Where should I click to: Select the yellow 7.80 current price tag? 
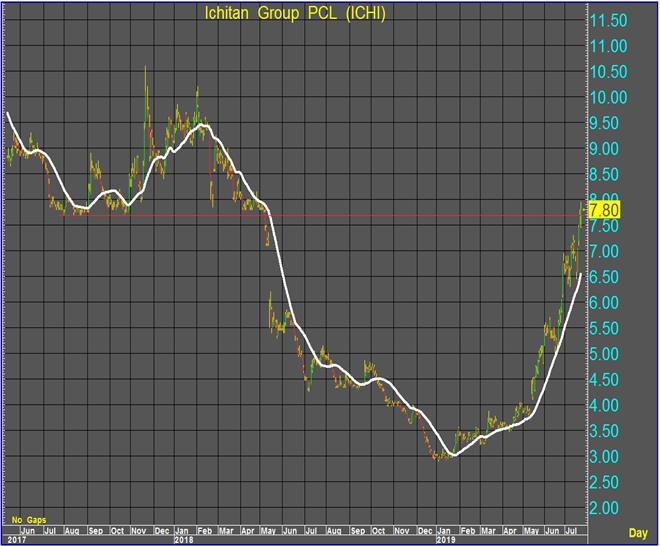(x=604, y=210)
